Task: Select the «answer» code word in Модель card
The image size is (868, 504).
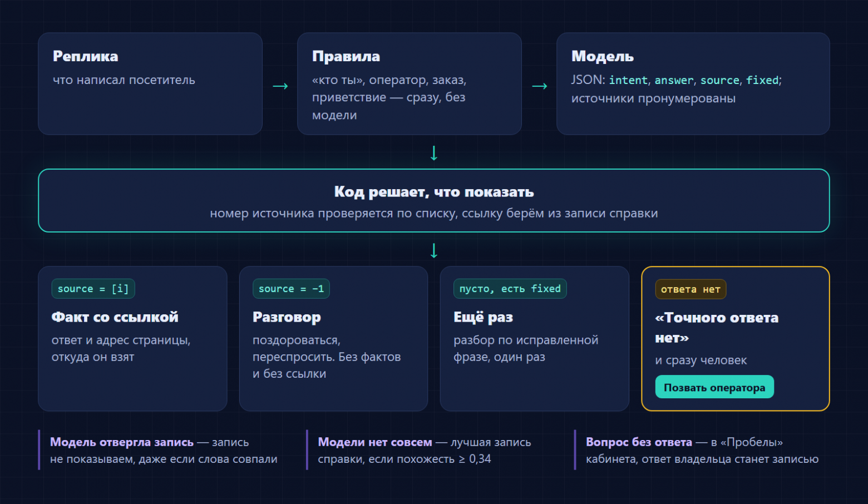Action: (x=674, y=80)
